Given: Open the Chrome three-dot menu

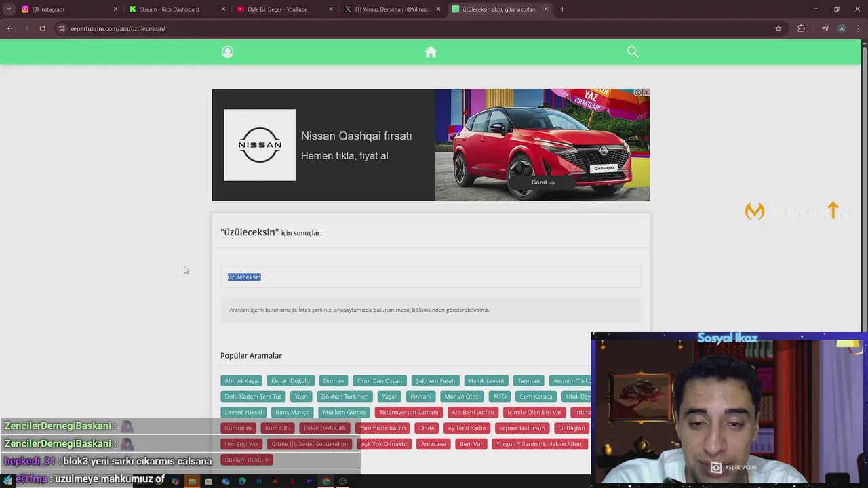Looking at the screenshot, I should pyautogui.click(x=859, y=28).
